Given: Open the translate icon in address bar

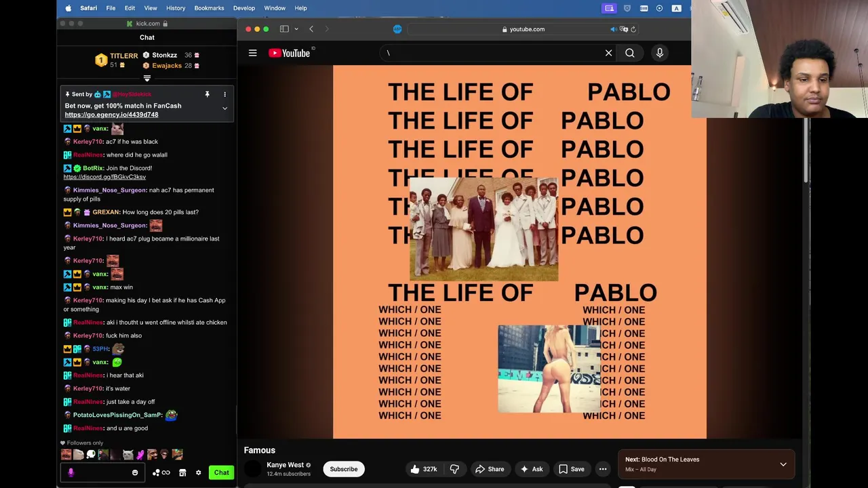Looking at the screenshot, I should tap(623, 29).
